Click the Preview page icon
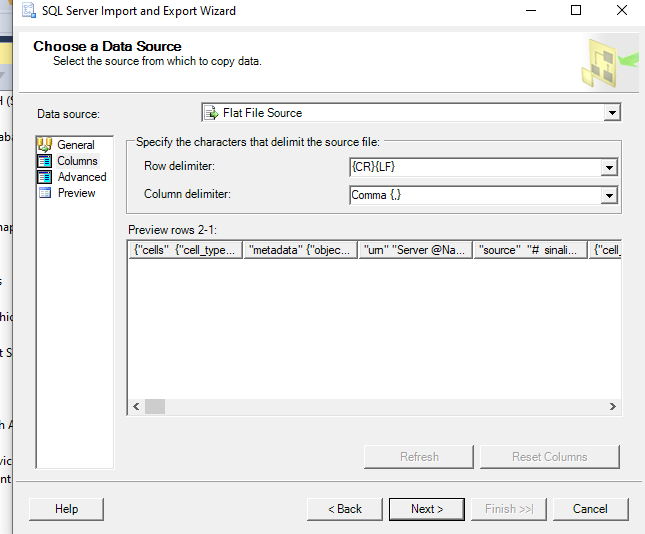The height and width of the screenshot is (534, 645). [x=45, y=193]
